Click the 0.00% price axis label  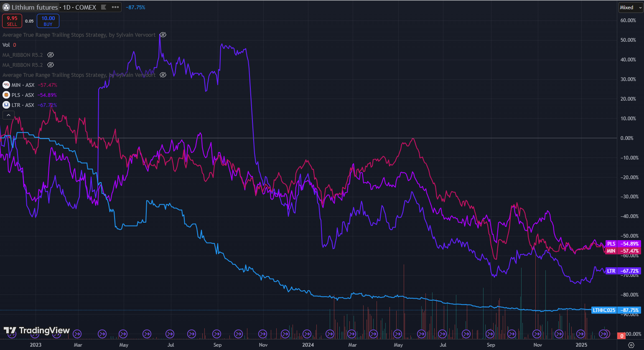(x=627, y=138)
